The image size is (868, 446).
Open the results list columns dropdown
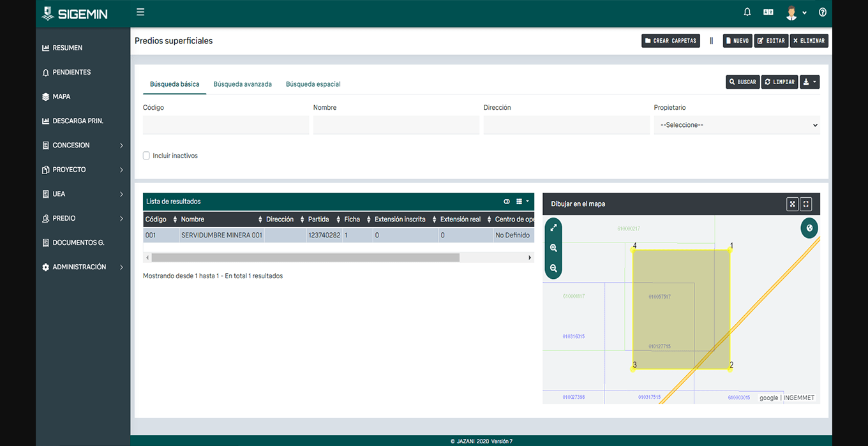523,202
